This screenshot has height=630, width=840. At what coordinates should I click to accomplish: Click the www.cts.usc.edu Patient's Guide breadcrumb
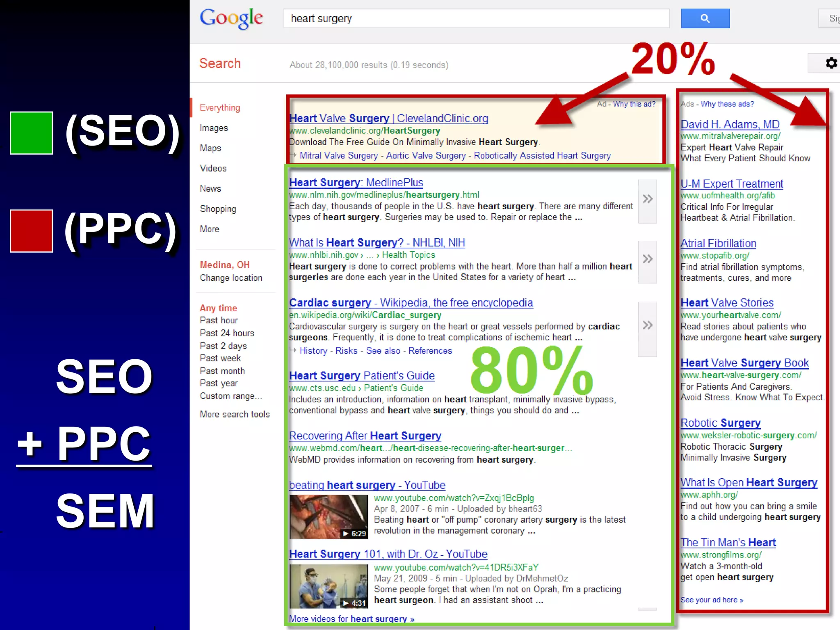356,388
